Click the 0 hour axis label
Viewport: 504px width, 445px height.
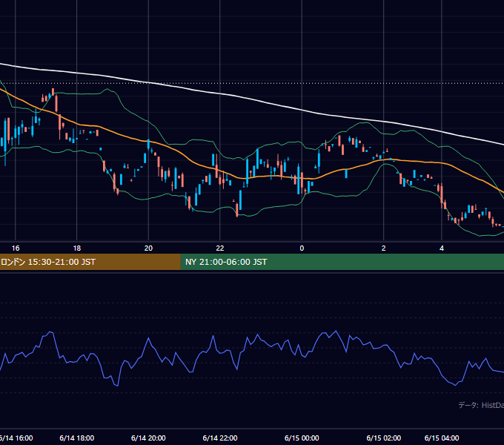[x=302, y=248]
